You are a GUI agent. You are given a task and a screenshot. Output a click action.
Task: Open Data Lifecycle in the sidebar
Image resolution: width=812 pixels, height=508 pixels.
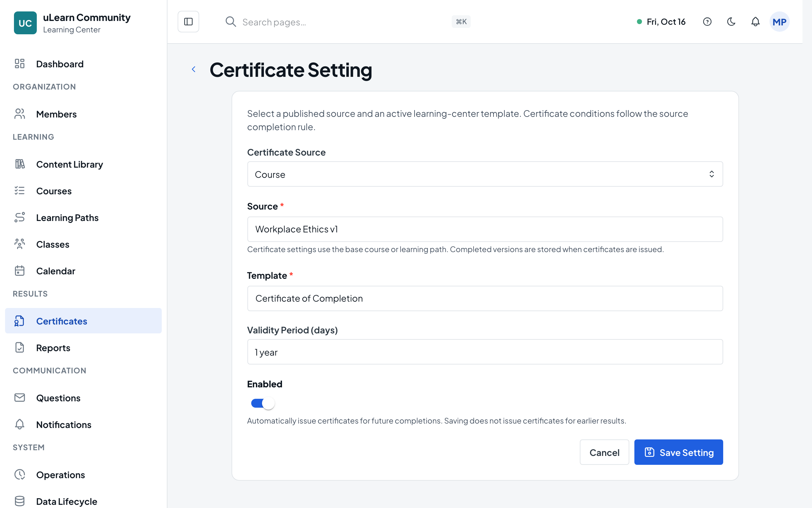83,501
